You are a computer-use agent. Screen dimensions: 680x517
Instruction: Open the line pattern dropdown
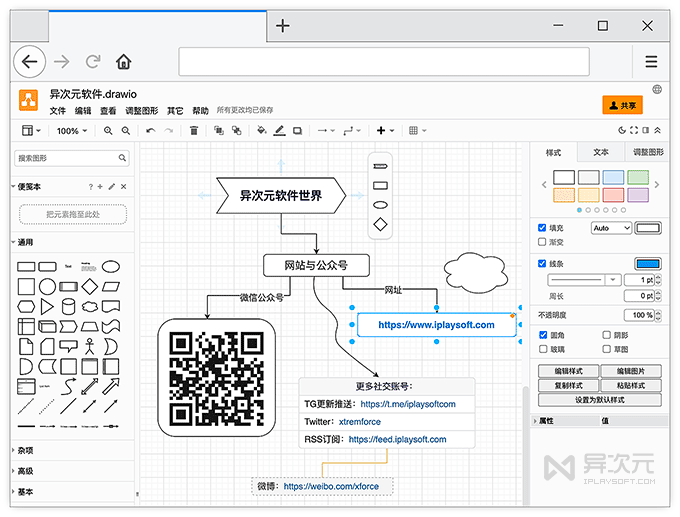584,280
